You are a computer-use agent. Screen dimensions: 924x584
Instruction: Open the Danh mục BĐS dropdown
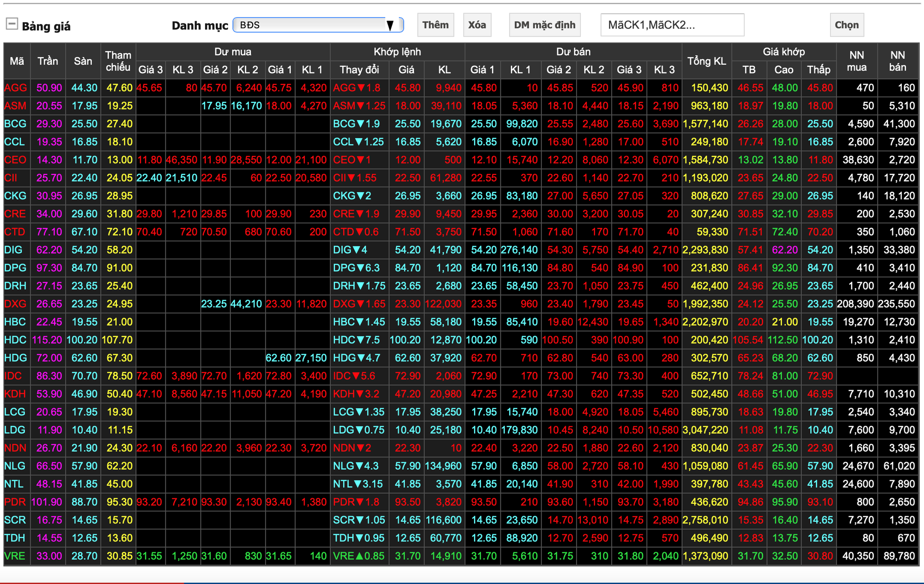point(318,25)
